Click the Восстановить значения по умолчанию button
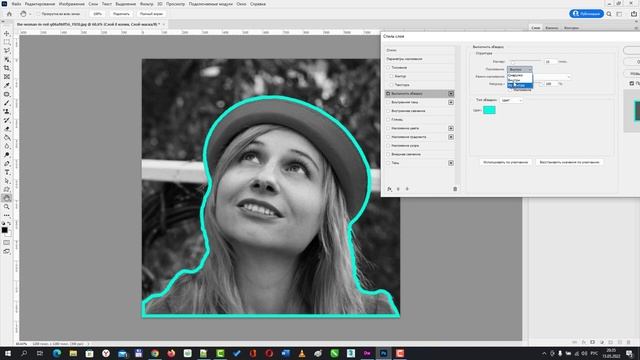640x360 pixels. click(x=569, y=162)
